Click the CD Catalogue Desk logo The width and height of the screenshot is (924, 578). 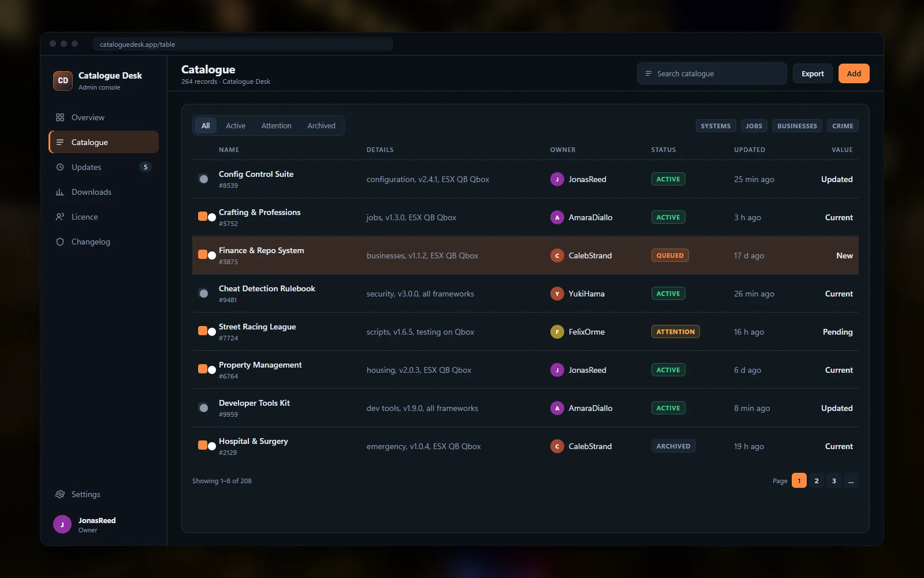[63, 81]
